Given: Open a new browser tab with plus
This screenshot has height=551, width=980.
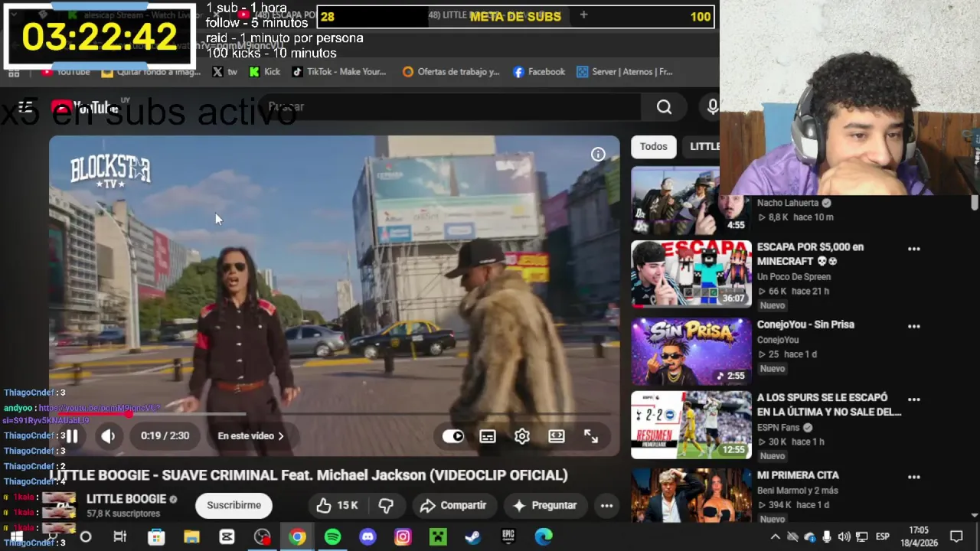Looking at the screenshot, I should (583, 15).
